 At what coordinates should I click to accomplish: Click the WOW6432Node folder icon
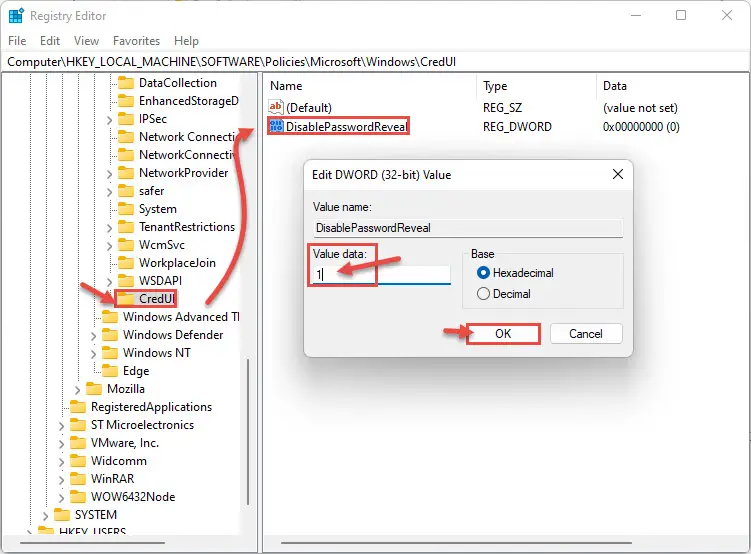[x=78, y=497]
